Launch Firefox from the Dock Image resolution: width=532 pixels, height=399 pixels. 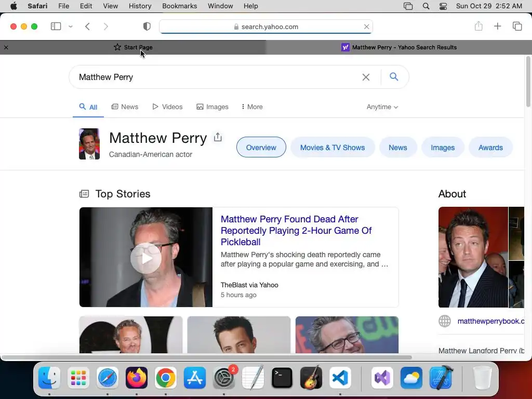(x=137, y=378)
